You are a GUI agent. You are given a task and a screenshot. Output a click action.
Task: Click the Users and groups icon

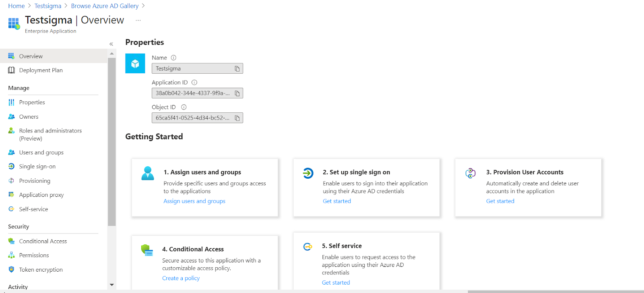[11, 152]
